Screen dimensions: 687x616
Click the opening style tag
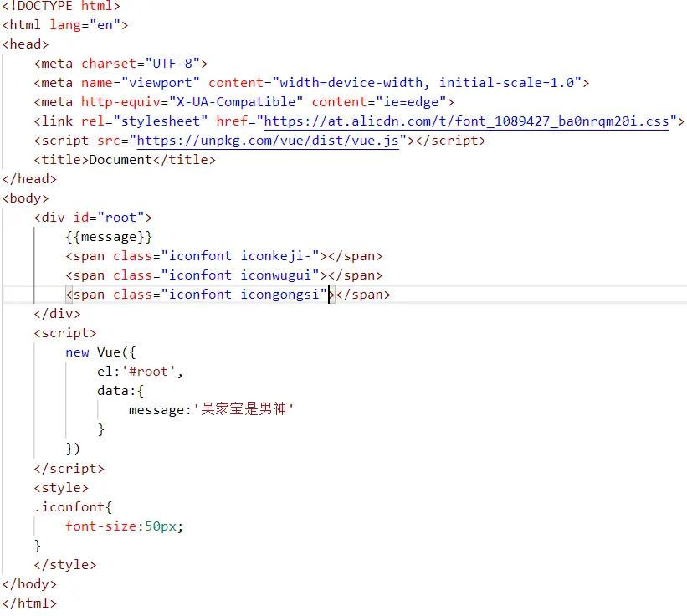point(61,488)
